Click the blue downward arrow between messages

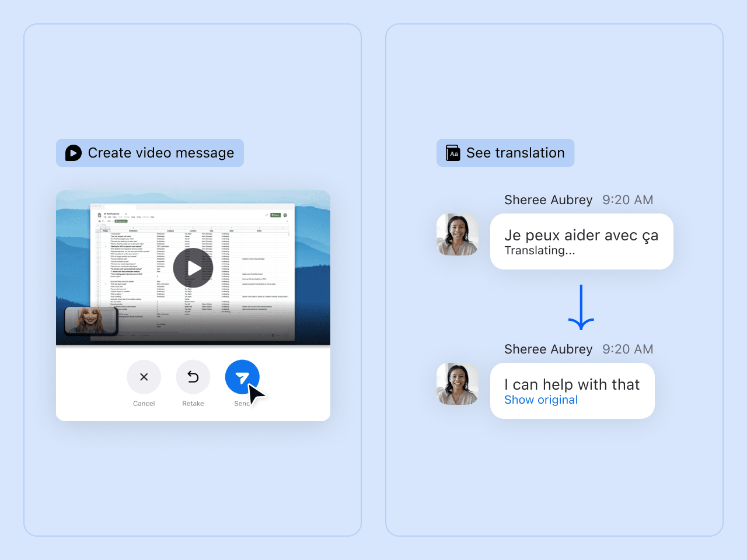click(x=581, y=307)
